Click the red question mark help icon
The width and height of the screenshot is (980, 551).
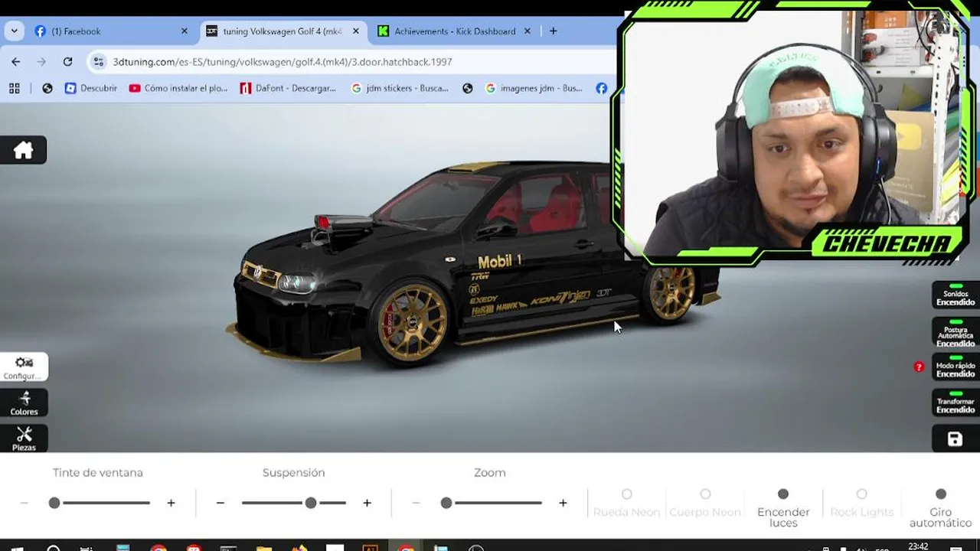tap(919, 367)
